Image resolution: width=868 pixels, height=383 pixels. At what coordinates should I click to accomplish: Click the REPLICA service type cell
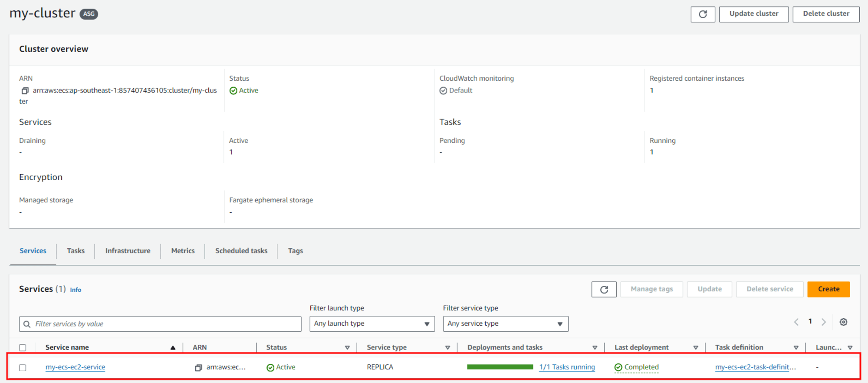[380, 367]
